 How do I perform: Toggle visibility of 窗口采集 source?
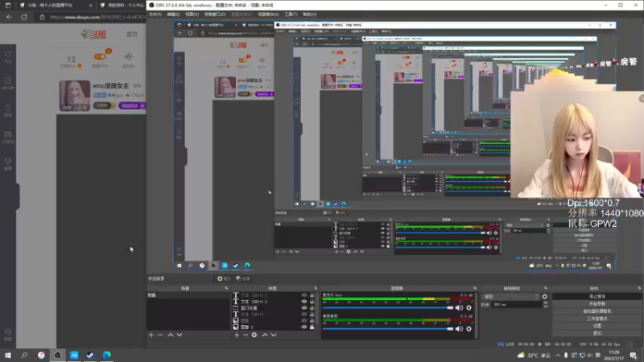click(304, 308)
